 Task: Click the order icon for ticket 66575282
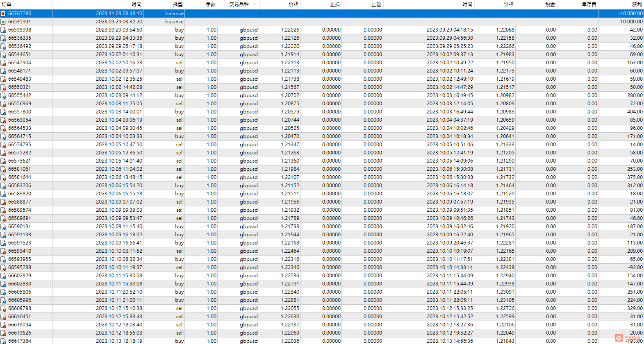[3, 153]
